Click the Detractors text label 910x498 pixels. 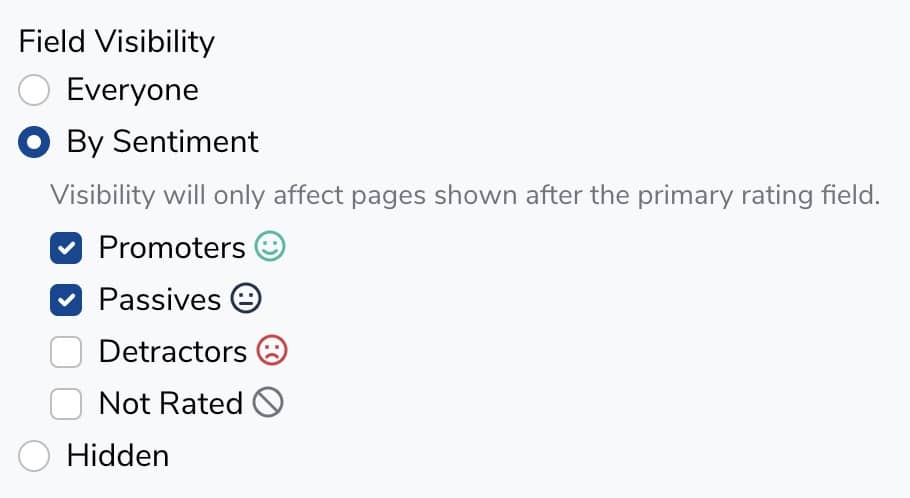pos(172,351)
